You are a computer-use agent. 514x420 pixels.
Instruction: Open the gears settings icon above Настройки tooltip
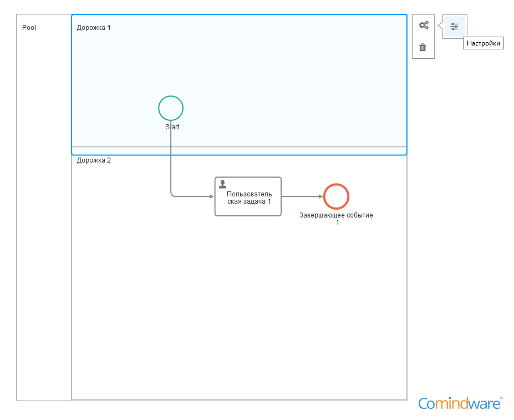point(423,24)
